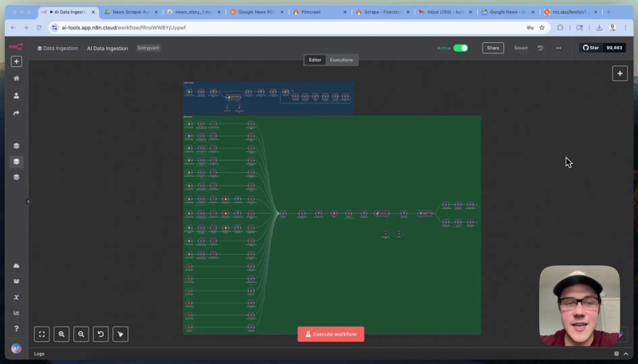638x364 pixels.
Task: Open the three-dot workflow menu
Action: tap(558, 48)
